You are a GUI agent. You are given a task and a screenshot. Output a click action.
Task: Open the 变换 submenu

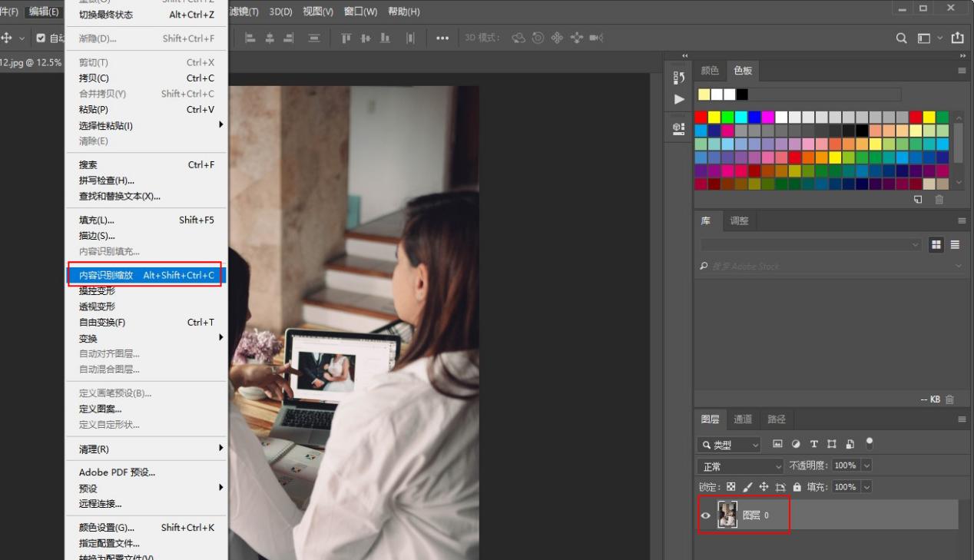click(147, 339)
